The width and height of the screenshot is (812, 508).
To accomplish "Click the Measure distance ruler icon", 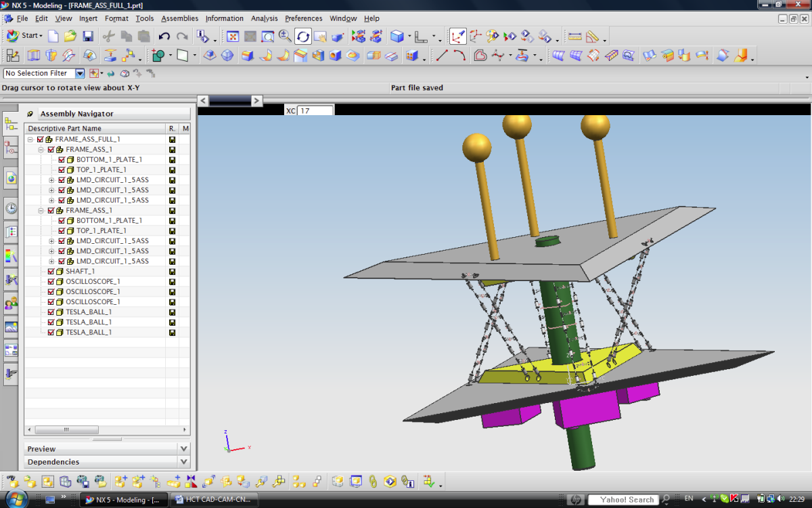I will click(x=574, y=36).
